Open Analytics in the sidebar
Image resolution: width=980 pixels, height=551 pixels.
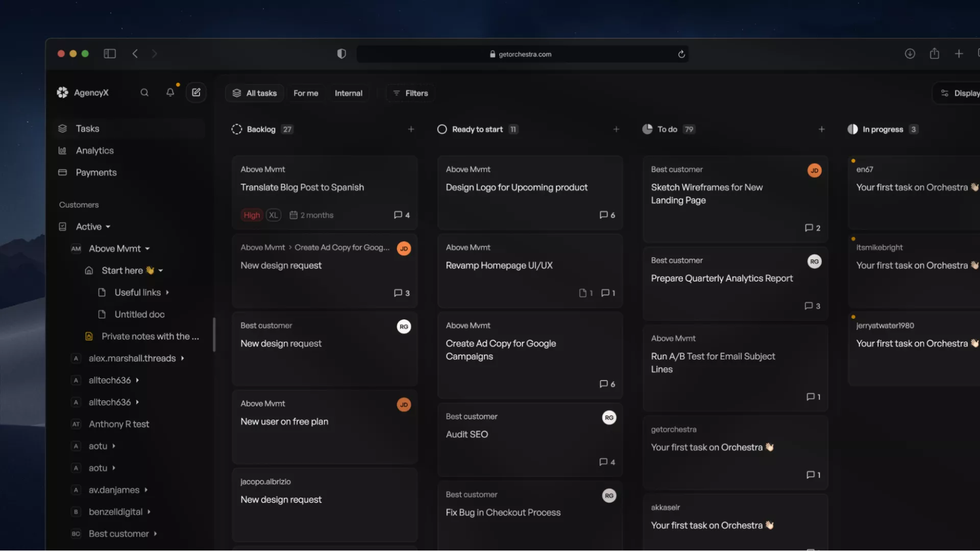click(x=94, y=151)
